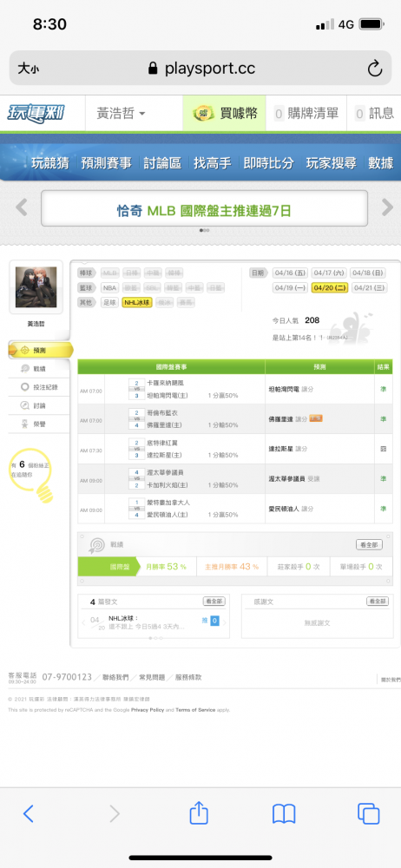Open Safari tabs overview icon
The image size is (401, 868).
tap(368, 813)
